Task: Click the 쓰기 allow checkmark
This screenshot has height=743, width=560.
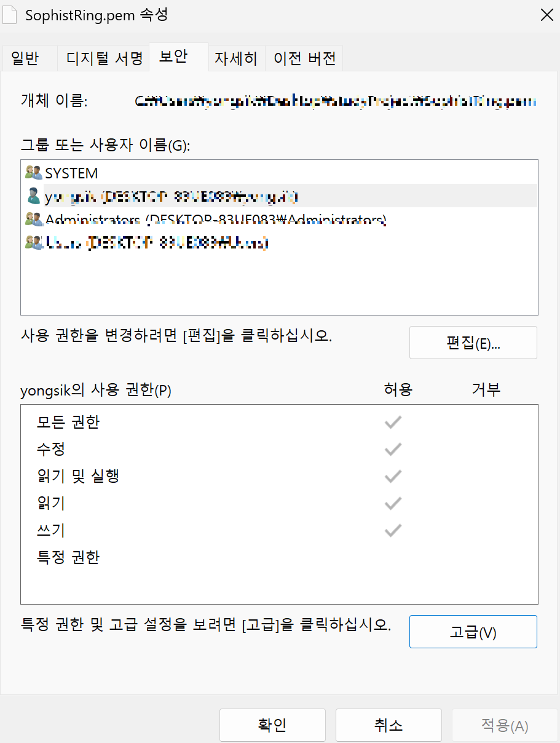Action: (x=393, y=530)
